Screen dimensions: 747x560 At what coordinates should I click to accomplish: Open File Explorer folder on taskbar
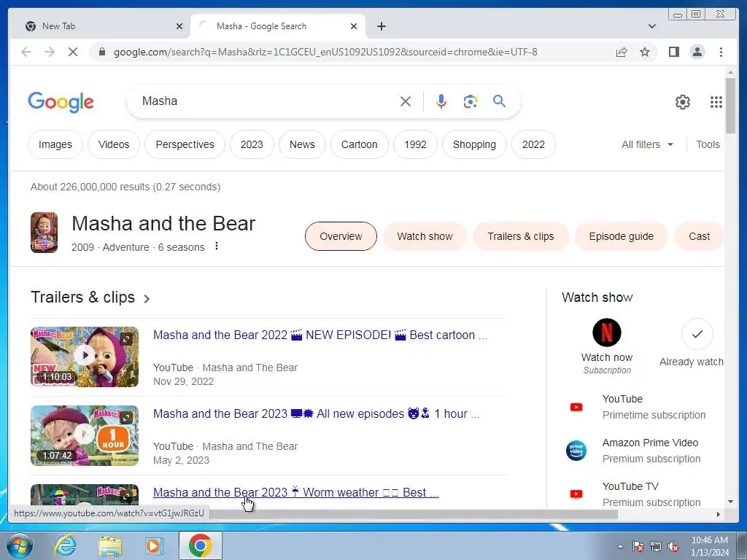(x=110, y=546)
